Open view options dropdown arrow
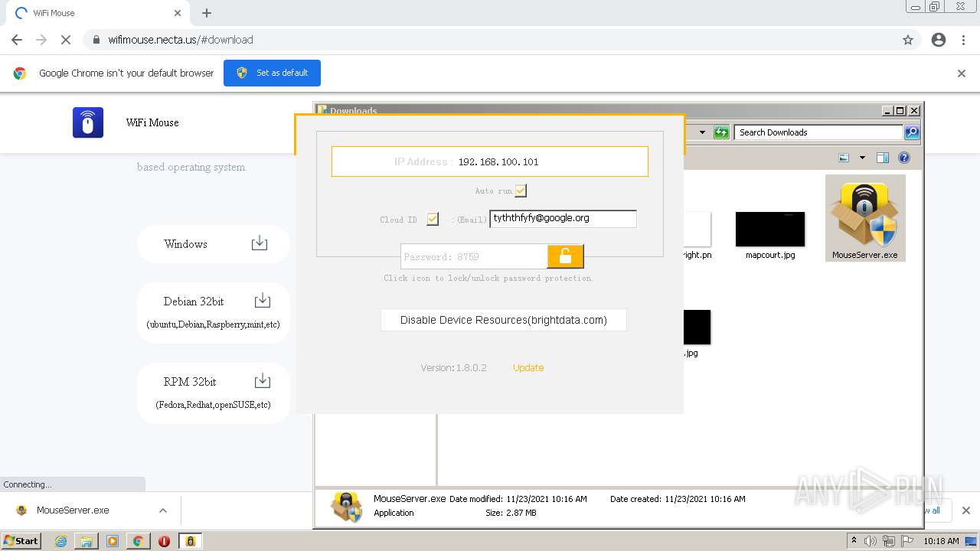Screen dimensions: 980x551 [x=862, y=158]
